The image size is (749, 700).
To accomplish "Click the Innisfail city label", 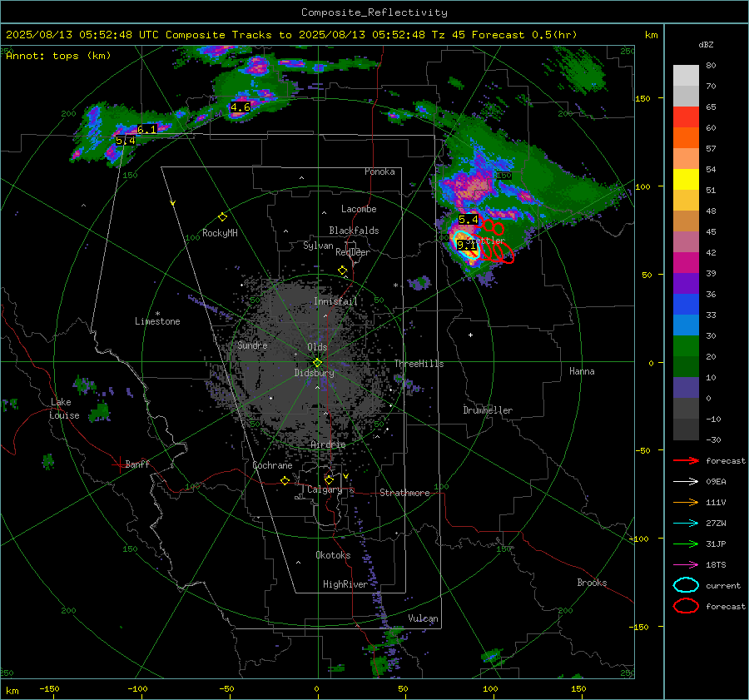I will pyautogui.click(x=335, y=301).
